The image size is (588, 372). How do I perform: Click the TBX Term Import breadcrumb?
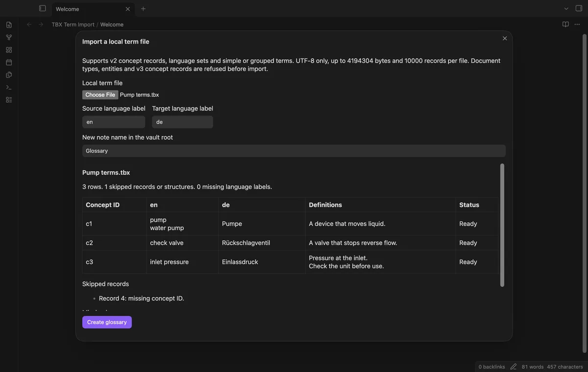click(x=73, y=24)
